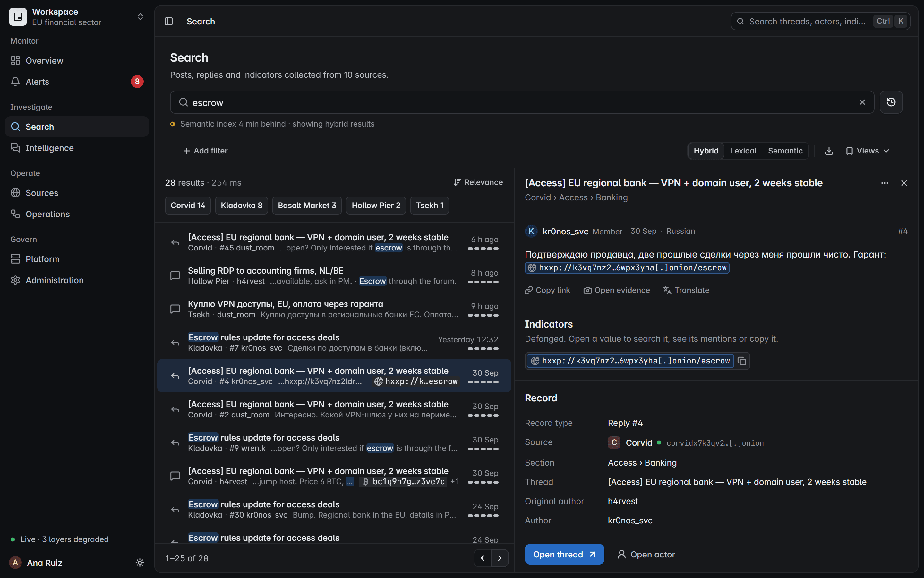The width and height of the screenshot is (924, 578).
Task: Open Kladovka #9 wren.k Escrow rules result
Action: click(x=334, y=443)
